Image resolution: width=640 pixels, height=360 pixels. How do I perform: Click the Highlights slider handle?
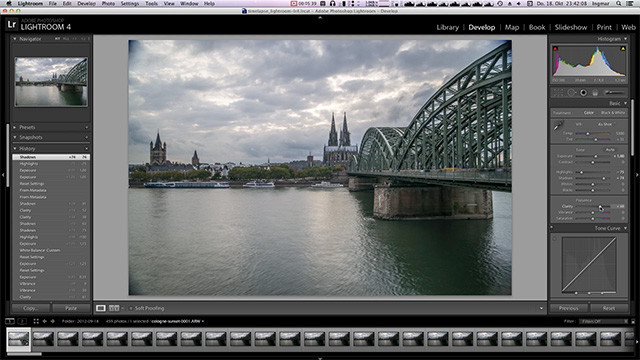click(x=581, y=172)
